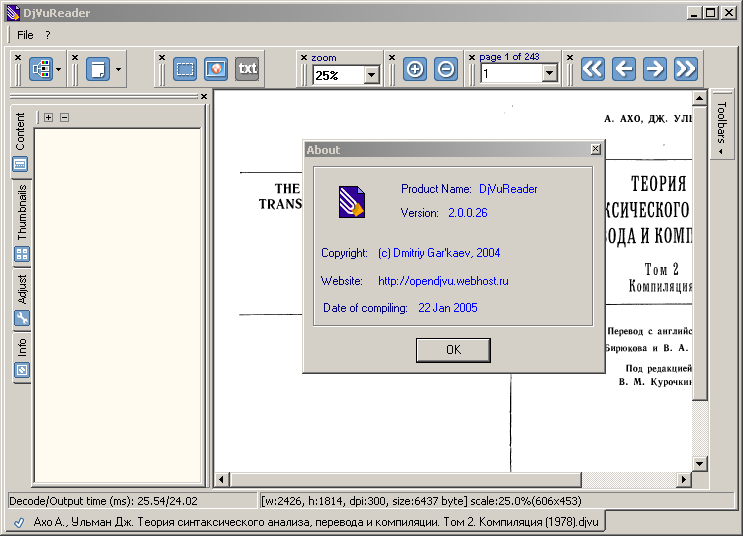Go to previous page arrow
Screen dimensions: 743x536
tap(624, 69)
